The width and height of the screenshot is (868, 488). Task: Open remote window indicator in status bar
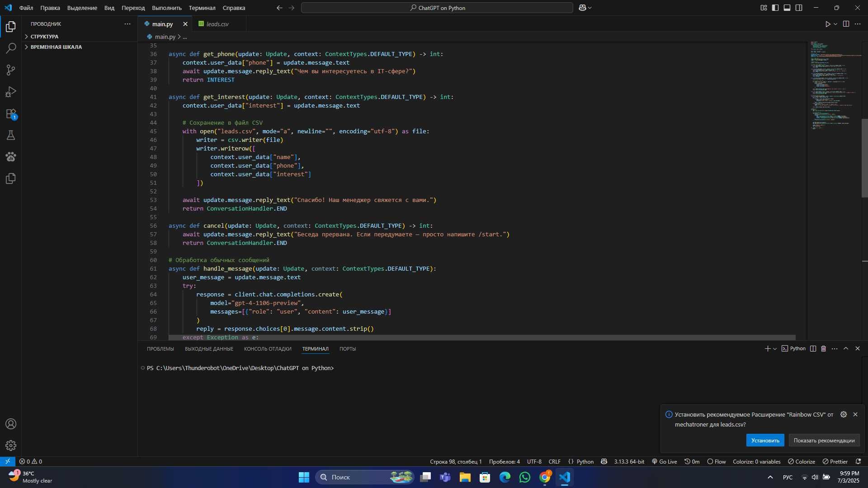click(x=8, y=461)
